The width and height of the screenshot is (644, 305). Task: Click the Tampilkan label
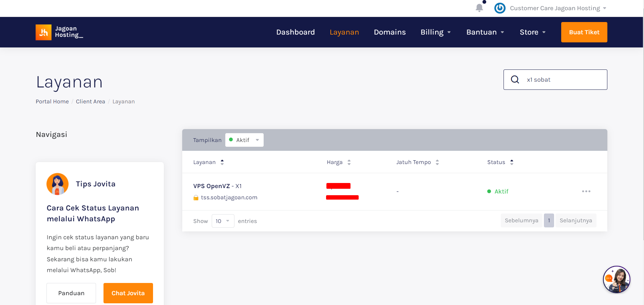207,140
